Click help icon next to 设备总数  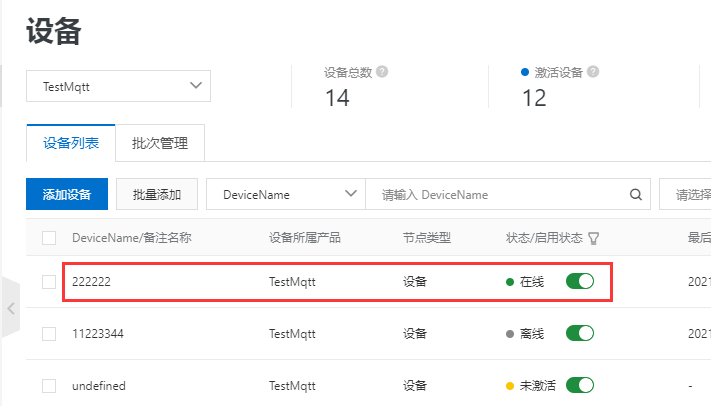click(x=382, y=72)
